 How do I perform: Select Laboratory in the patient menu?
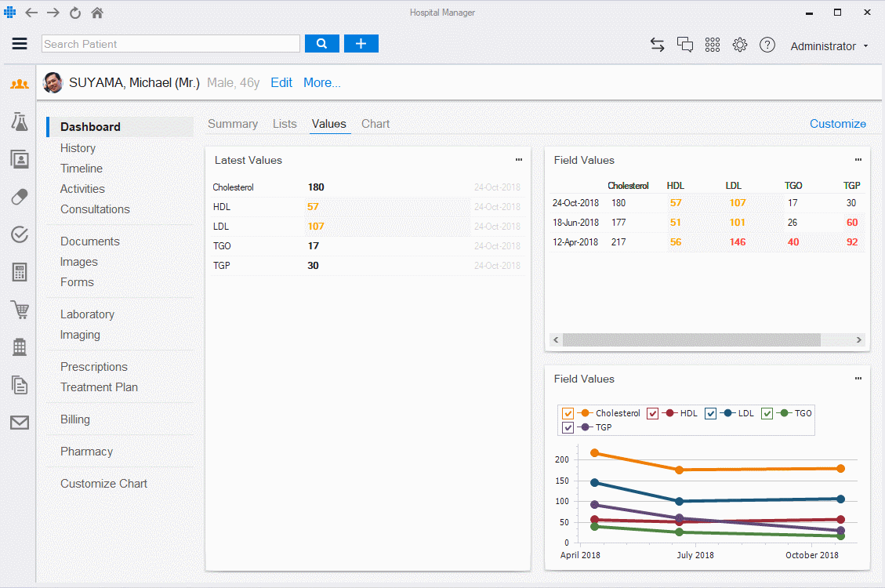click(x=87, y=314)
